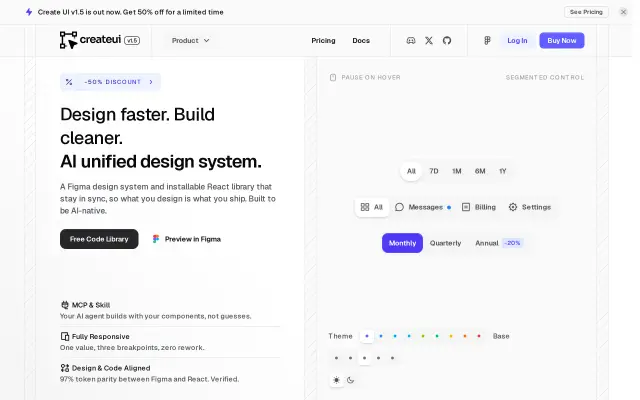The image size is (640, 400).
Task: Click the 'SEGMENTED CONTROL' label
Action: pyautogui.click(x=545, y=78)
